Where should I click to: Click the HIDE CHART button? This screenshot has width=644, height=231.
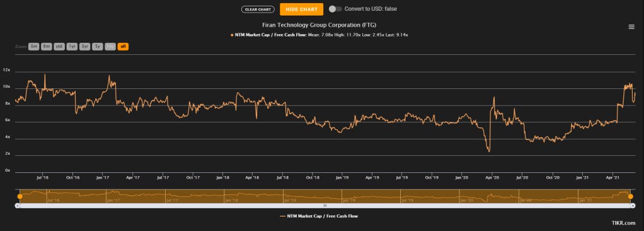[x=301, y=9]
